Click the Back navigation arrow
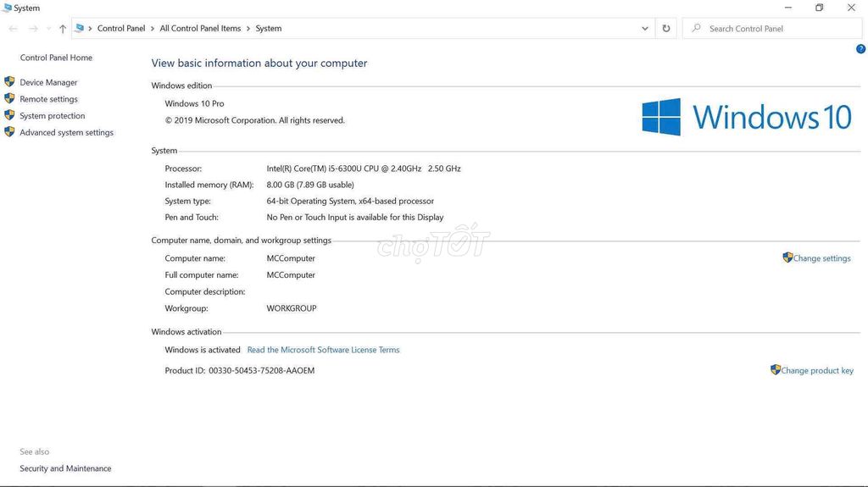This screenshot has width=868, height=487. click(x=14, y=29)
